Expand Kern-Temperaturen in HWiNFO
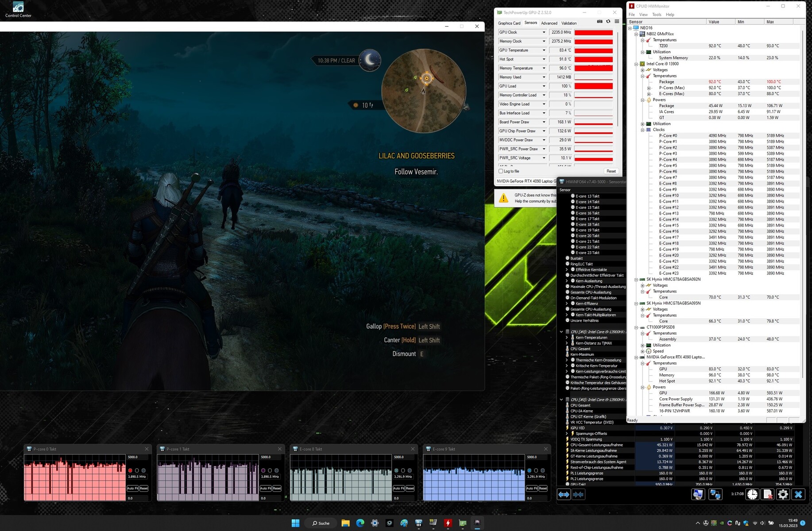The width and height of the screenshot is (812, 531). point(567,338)
